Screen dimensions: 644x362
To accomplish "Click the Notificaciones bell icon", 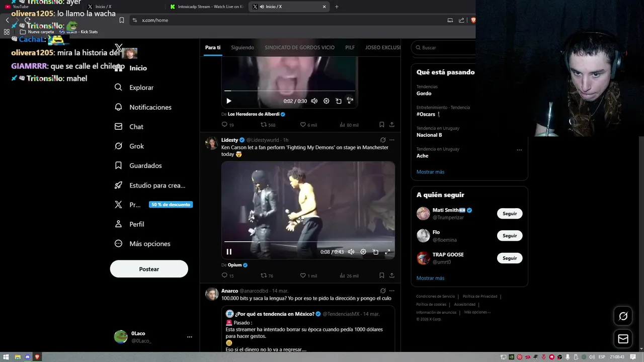I will 118,107.
